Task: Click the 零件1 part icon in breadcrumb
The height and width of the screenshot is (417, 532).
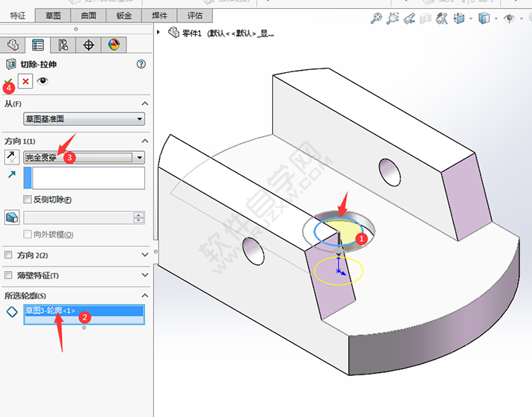Action: [173, 33]
